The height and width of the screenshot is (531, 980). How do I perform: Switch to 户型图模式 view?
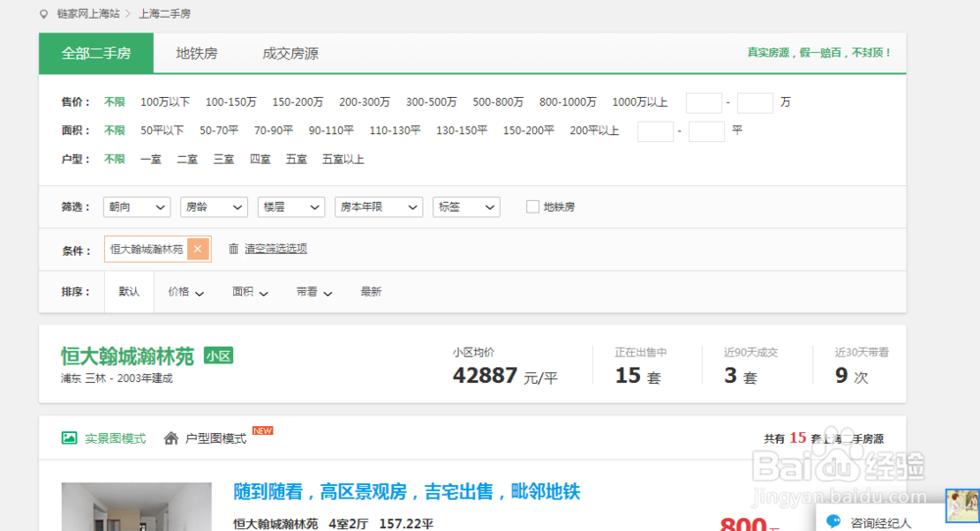(216, 439)
